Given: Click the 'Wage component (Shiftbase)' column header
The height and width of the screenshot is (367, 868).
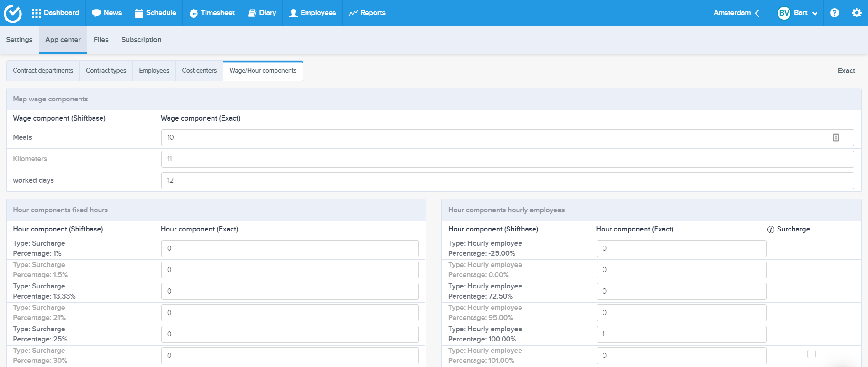Looking at the screenshot, I should [x=59, y=118].
